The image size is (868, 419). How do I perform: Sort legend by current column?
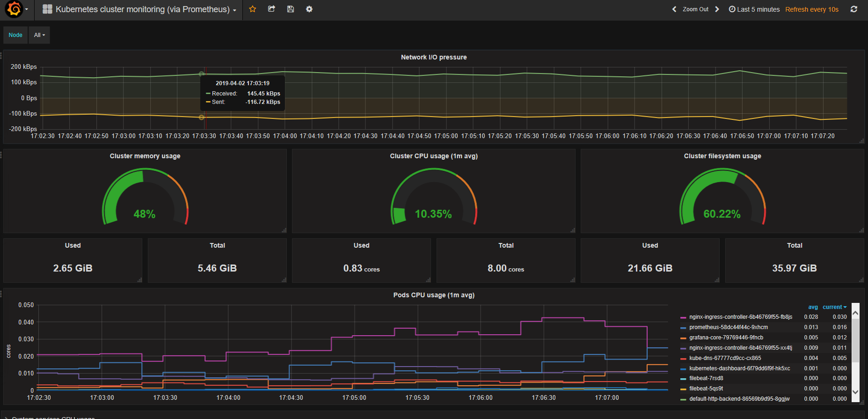point(834,307)
